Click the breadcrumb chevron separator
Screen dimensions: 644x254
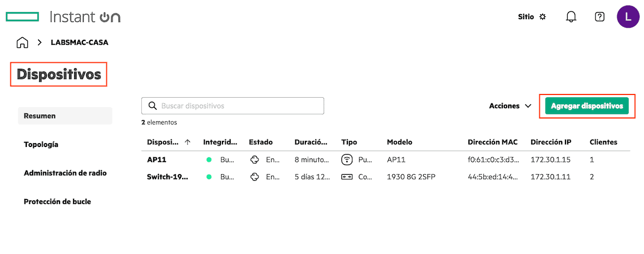pos(40,43)
